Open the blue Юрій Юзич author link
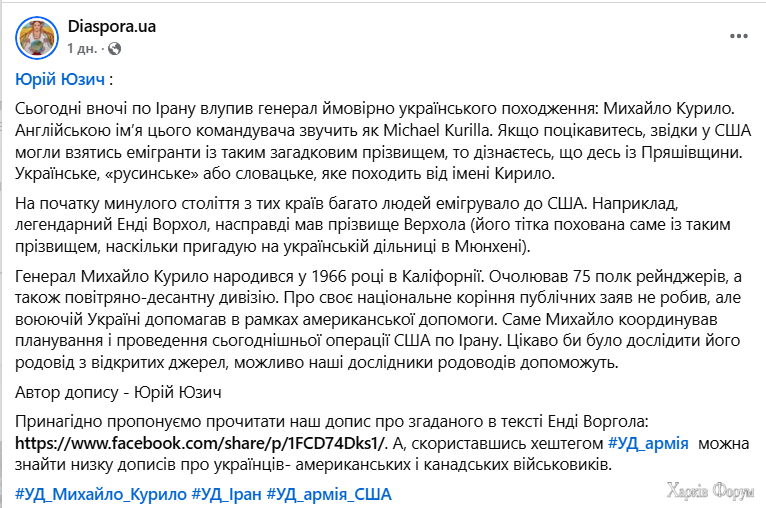This screenshot has height=508, width=766. pyautogui.click(x=60, y=79)
